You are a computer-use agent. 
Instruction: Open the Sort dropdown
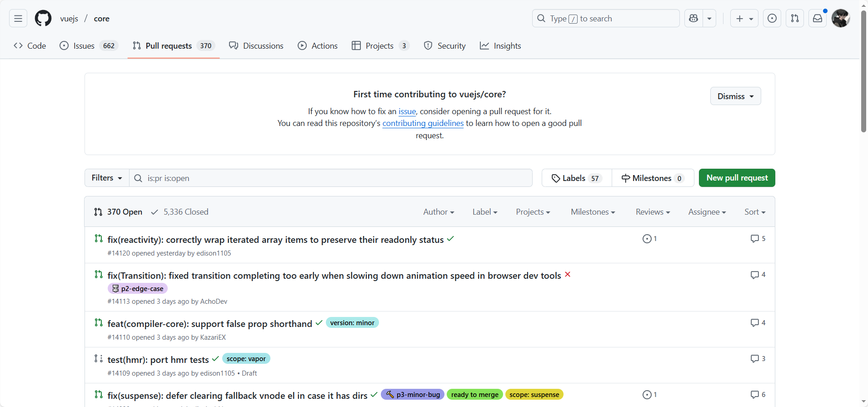(755, 212)
